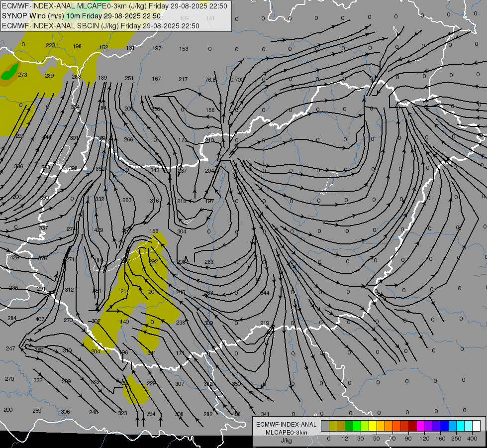Click the map value '407'

(x=40, y=319)
